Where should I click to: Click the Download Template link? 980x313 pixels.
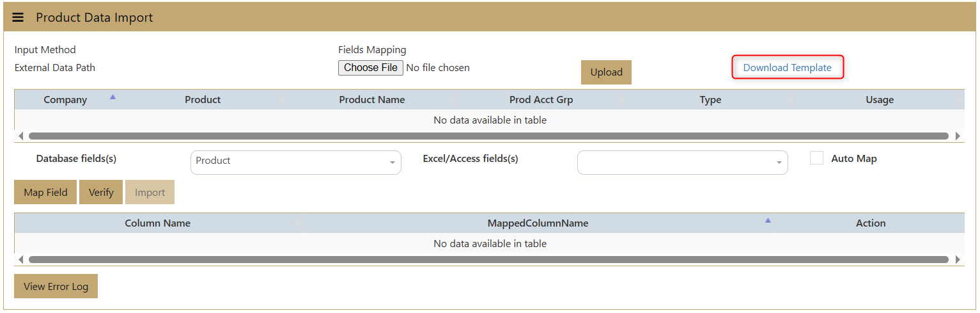pyautogui.click(x=787, y=68)
